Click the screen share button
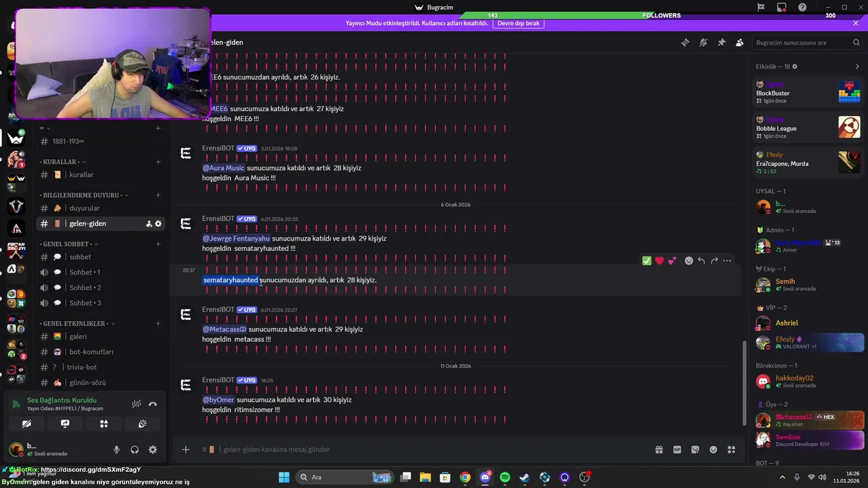This screenshot has height=488, width=868. pos(65,424)
